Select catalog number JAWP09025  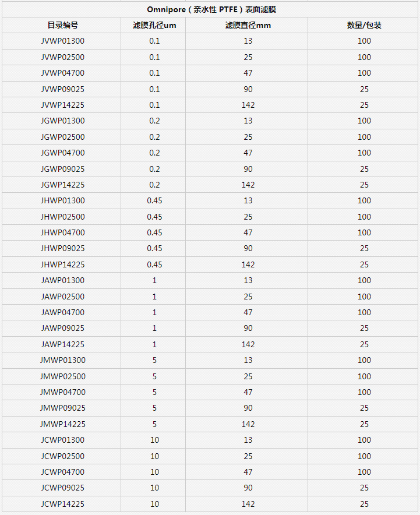(x=63, y=328)
